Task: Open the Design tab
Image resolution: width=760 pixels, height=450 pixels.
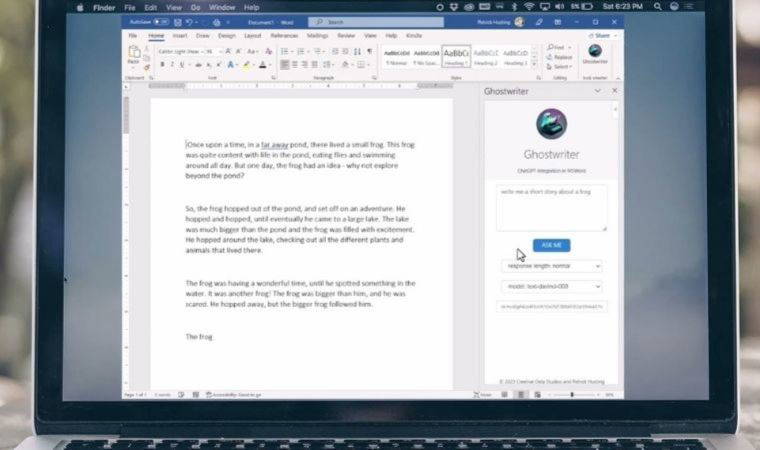Action: click(x=226, y=35)
